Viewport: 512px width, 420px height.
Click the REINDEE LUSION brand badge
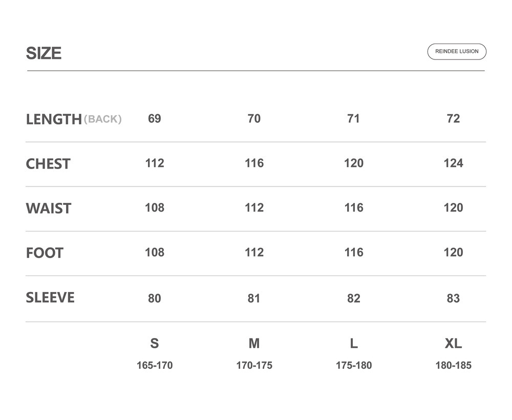(457, 52)
